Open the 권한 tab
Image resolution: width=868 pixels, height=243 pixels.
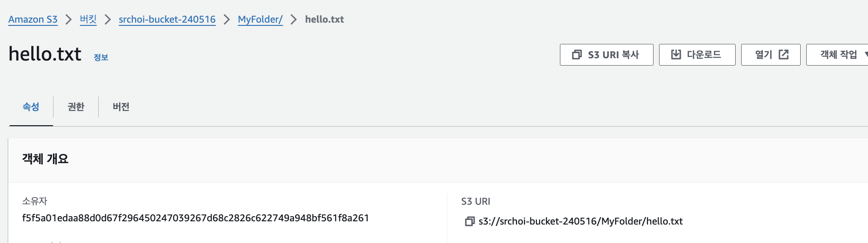76,107
